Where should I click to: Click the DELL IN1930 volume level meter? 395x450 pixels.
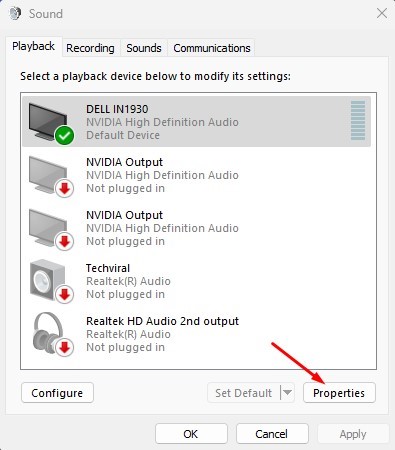[x=358, y=121]
